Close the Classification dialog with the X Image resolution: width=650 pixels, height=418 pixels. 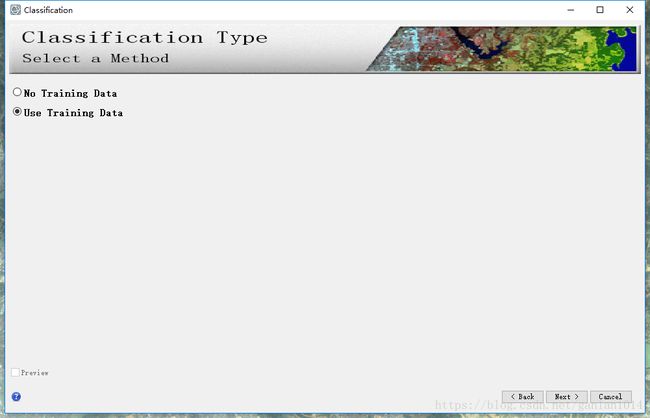[630, 10]
